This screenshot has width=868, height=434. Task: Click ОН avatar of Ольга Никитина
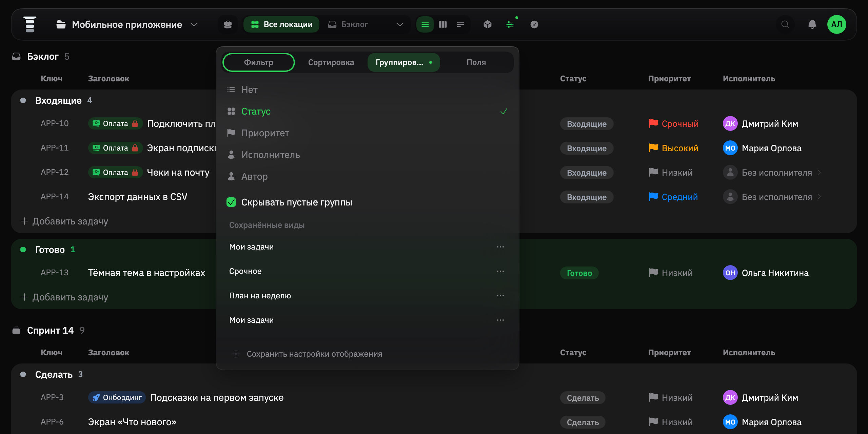click(x=730, y=273)
